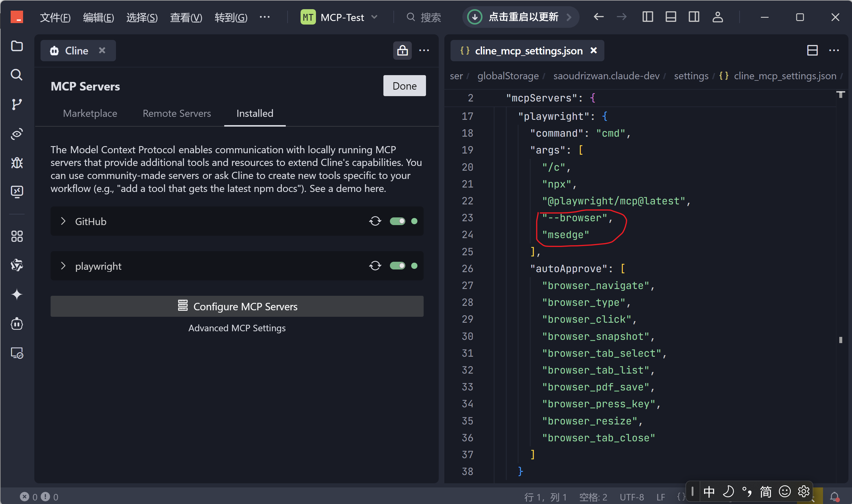Expand the GitHub server entry

63,221
